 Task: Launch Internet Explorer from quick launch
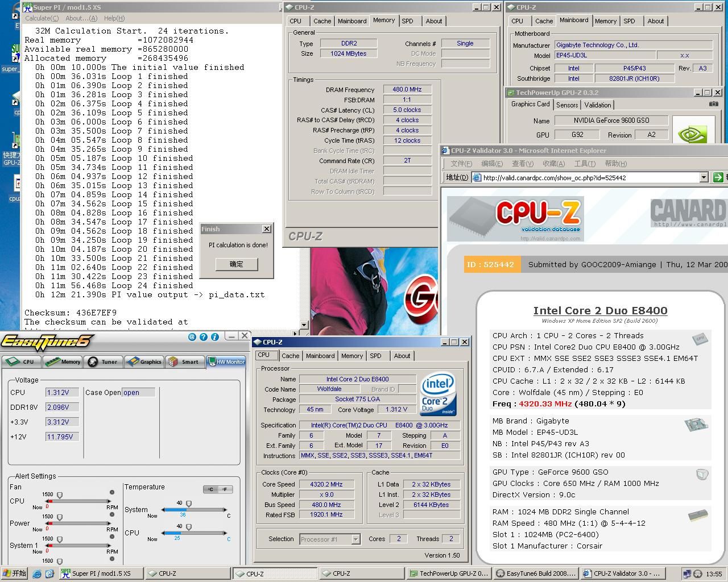click(x=37, y=574)
